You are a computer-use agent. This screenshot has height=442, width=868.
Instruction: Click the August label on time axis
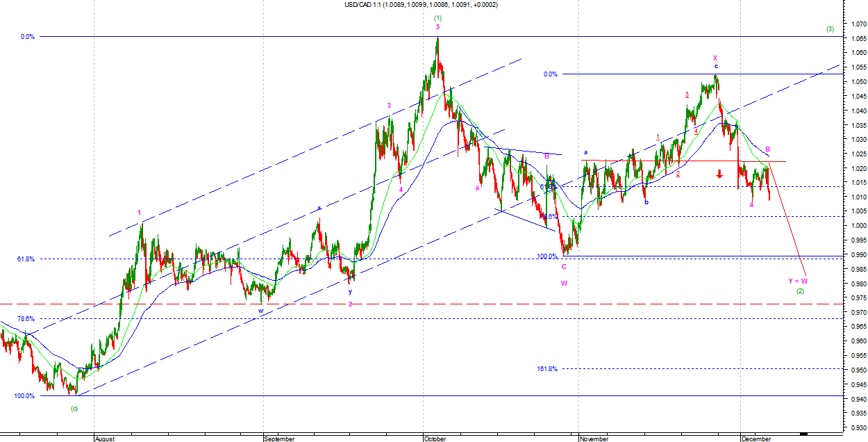[104, 439]
